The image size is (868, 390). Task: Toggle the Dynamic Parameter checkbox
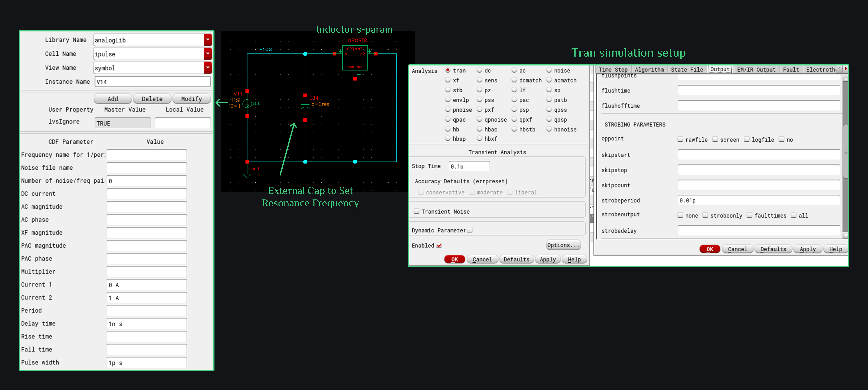(x=470, y=230)
